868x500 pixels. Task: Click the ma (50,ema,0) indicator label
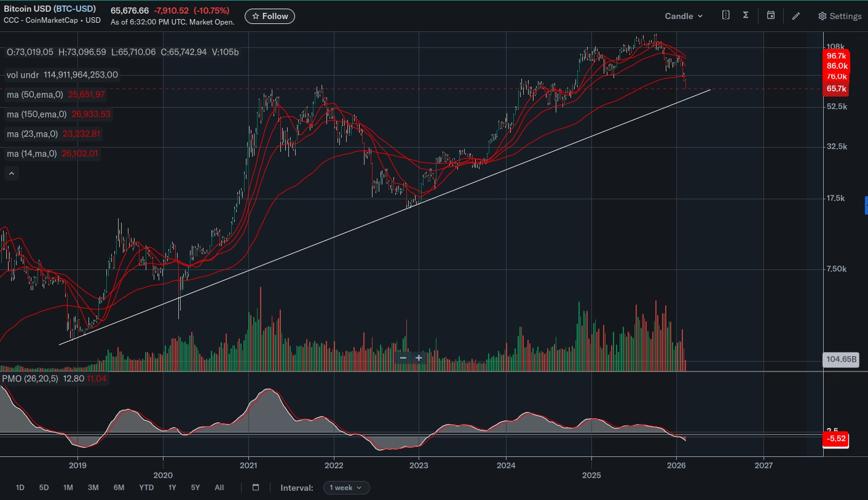click(x=36, y=95)
